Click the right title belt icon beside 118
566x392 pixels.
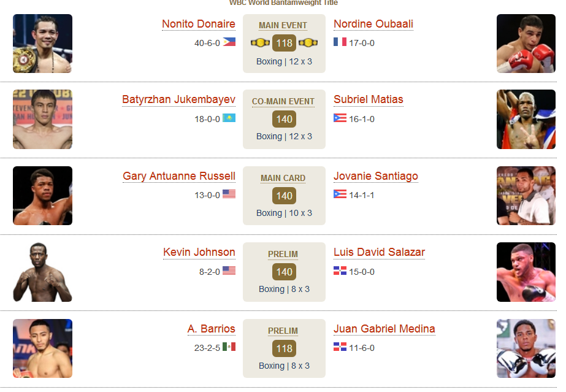click(x=308, y=43)
